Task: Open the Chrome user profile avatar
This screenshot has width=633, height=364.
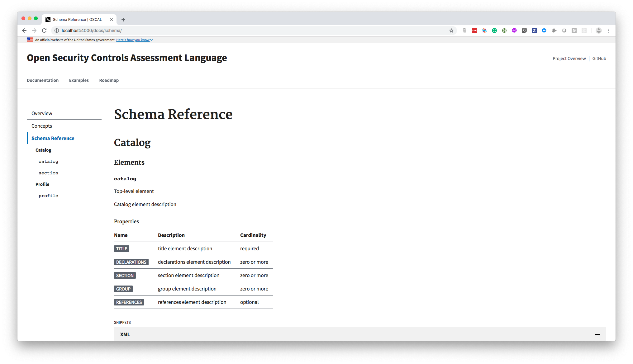Action: pyautogui.click(x=598, y=31)
